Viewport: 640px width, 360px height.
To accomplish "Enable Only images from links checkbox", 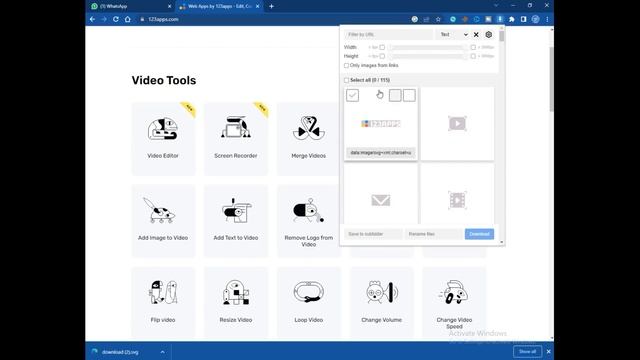I will tap(347, 65).
